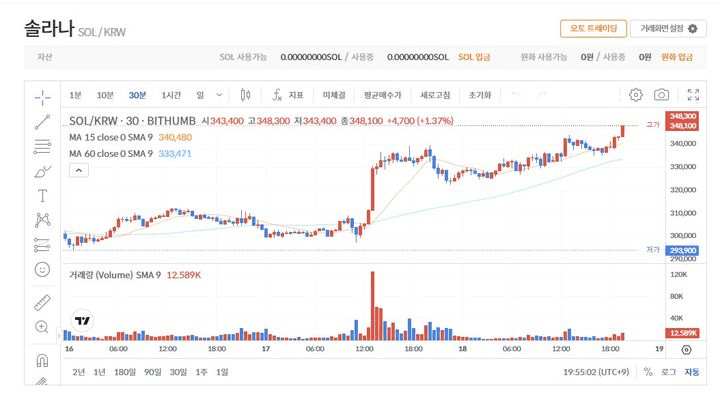Click the 거래량 (Volume) indicator legend
This screenshot has height=414, width=720.
click(x=135, y=275)
